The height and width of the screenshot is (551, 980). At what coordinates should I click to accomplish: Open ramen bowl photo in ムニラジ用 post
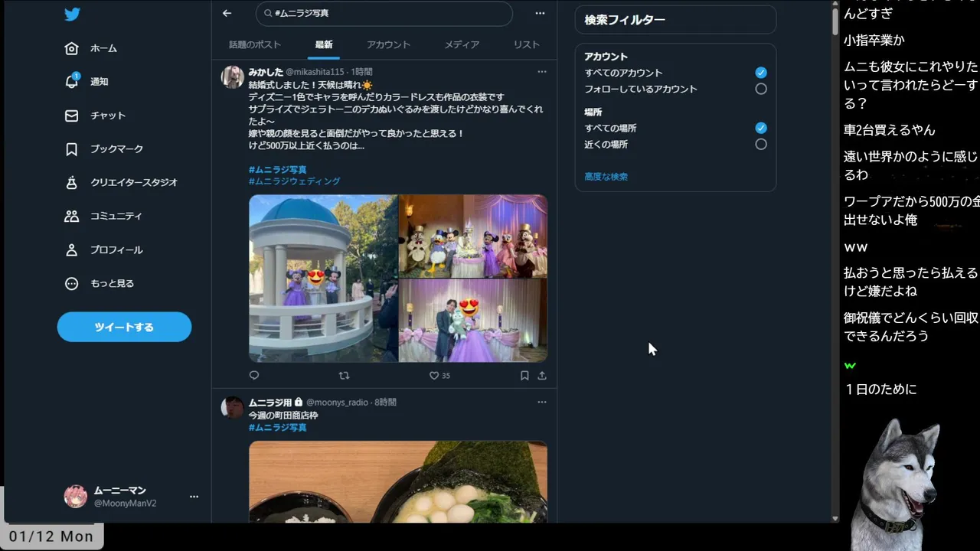[398, 481]
